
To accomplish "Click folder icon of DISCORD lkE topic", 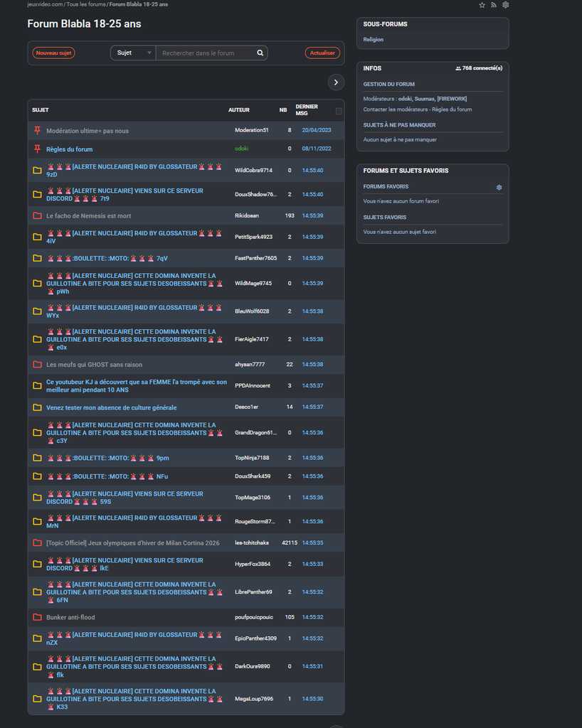I will (37, 564).
